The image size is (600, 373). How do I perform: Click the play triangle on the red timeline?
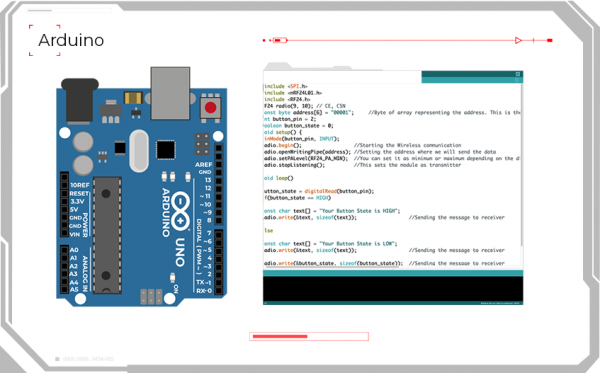point(518,40)
